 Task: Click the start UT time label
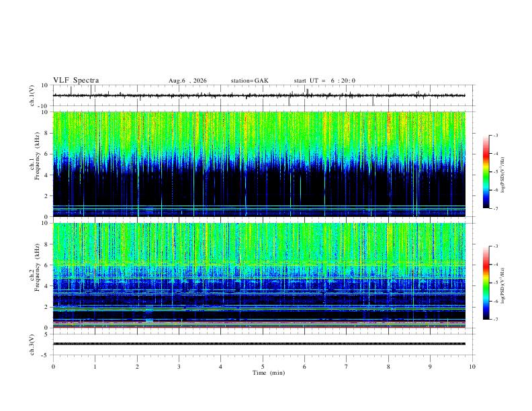tap(324, 81)
